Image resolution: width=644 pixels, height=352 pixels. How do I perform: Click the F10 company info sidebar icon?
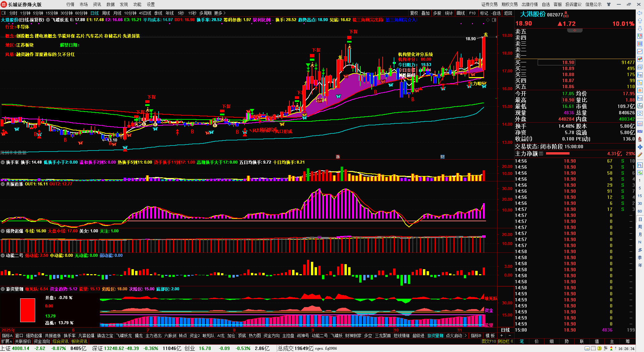pos(640,75)
